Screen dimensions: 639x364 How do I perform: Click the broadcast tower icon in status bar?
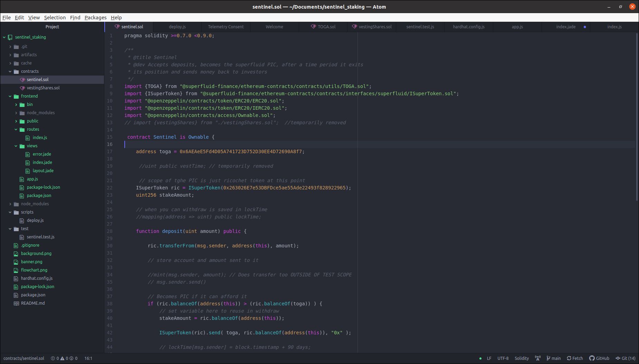538,358
